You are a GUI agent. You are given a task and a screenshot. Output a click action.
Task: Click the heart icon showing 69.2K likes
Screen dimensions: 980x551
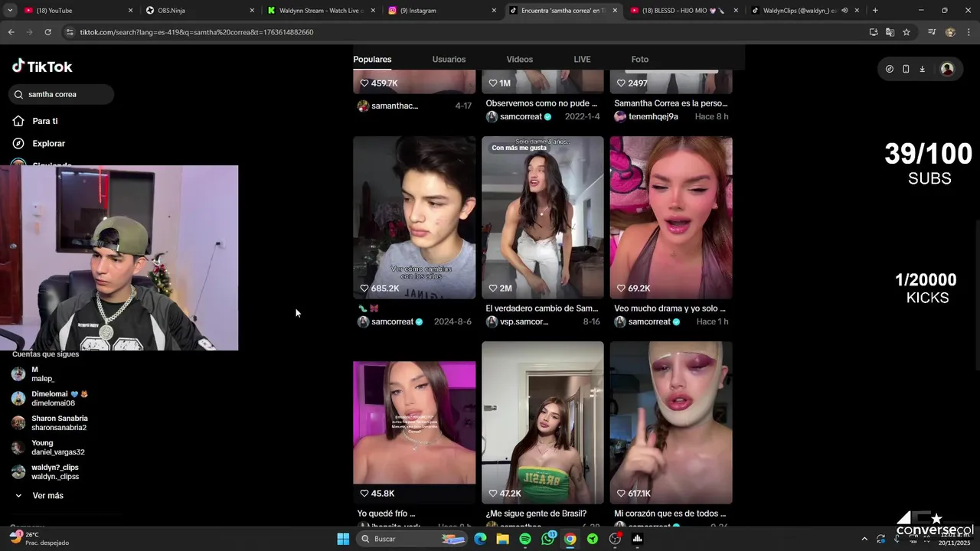coord(622,289)
